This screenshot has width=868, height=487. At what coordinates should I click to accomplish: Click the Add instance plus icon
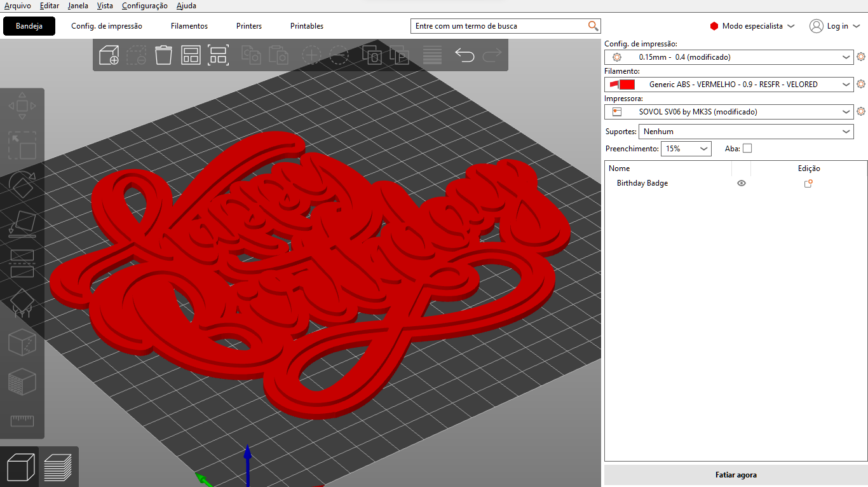pos(311,55)
